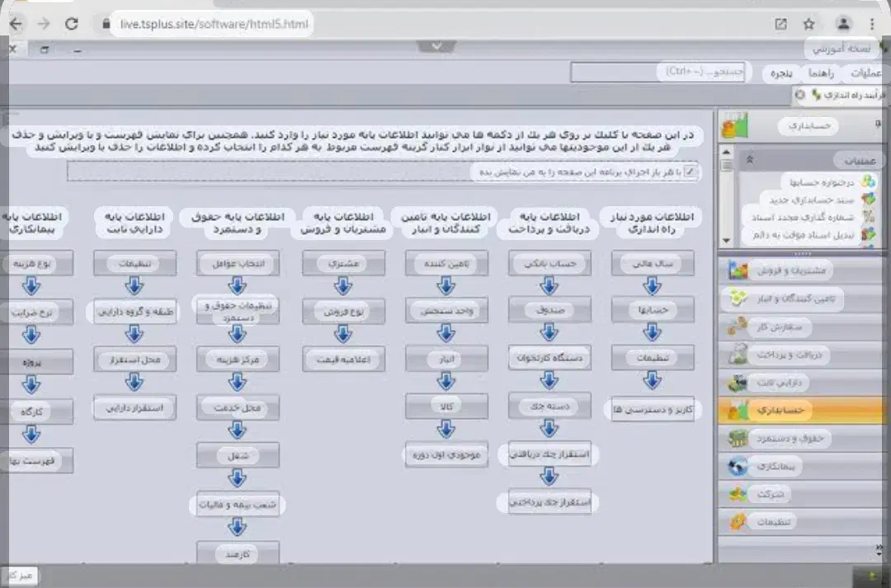Screen dimensions: 891x588
Task: Expand the TSplus top dropdown handle
Action: point(436,46)
